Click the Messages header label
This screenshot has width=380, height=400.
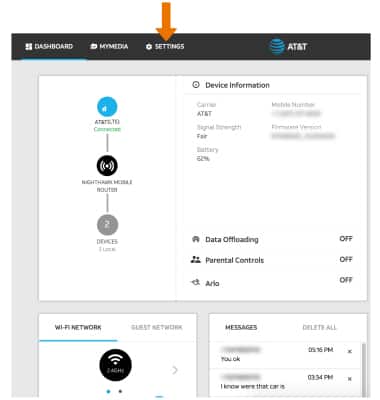(x=241, y=327)
